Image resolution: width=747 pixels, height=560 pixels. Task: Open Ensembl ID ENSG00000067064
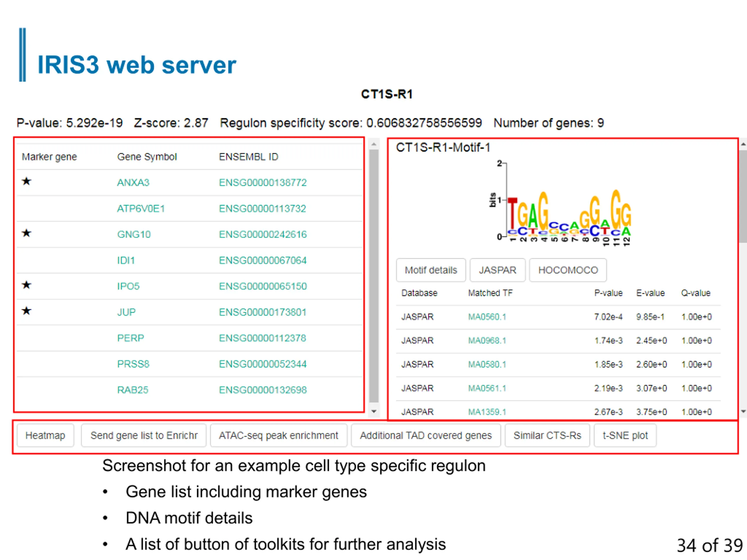263,260
